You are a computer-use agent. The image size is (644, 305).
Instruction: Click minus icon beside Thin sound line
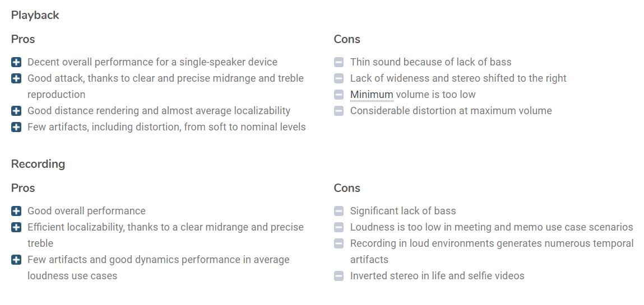pos(339,62)
